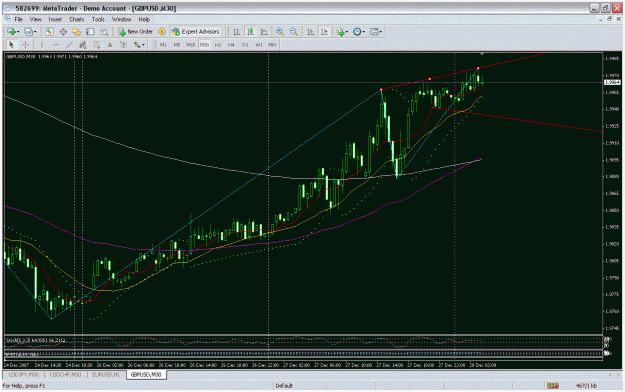Viewport: 625px width, 392px height.
Task: Open the Profiles toolbar icon
Action: pos(28,32)
